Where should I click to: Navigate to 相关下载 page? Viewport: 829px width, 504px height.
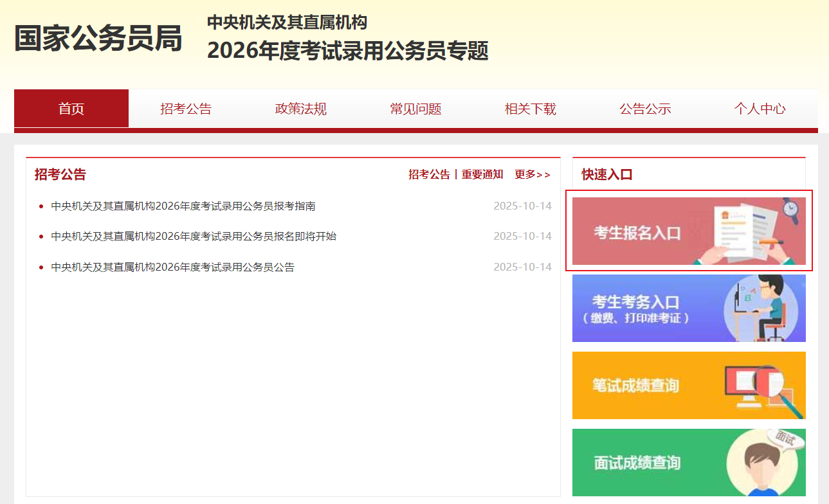pyautogui.click(x=531, y=109)
